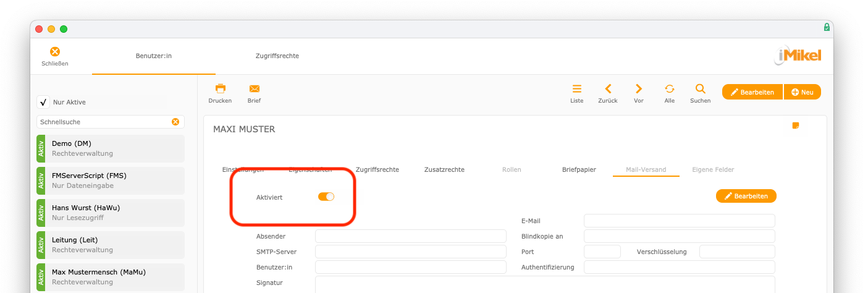
Task: Print the record with Drucken icon
Action: (220, 88)
